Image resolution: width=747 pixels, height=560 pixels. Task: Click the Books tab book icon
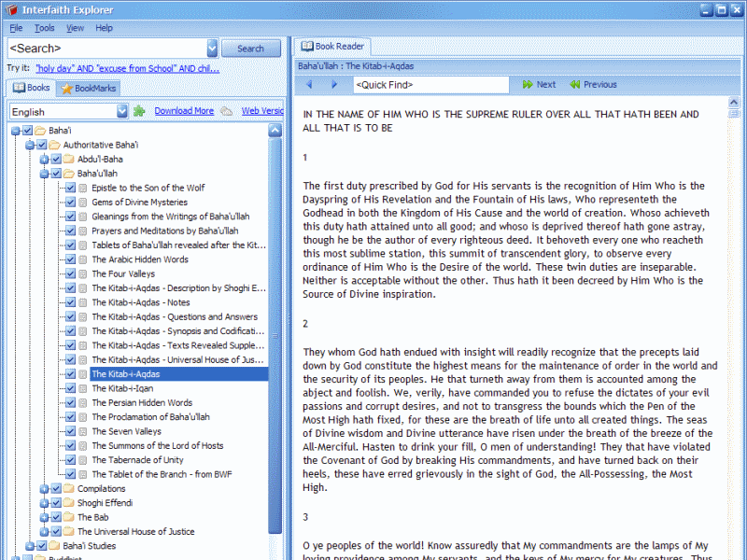19,88
